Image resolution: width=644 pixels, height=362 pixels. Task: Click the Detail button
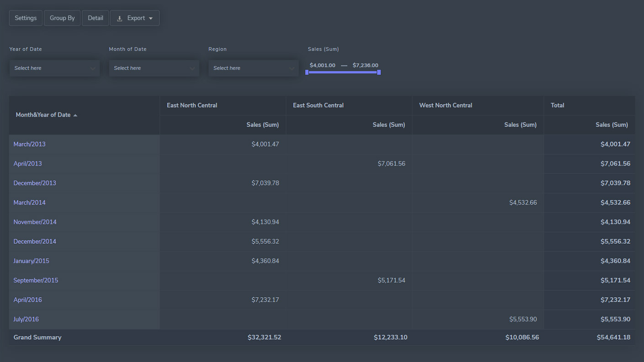[x=95, y=18]
